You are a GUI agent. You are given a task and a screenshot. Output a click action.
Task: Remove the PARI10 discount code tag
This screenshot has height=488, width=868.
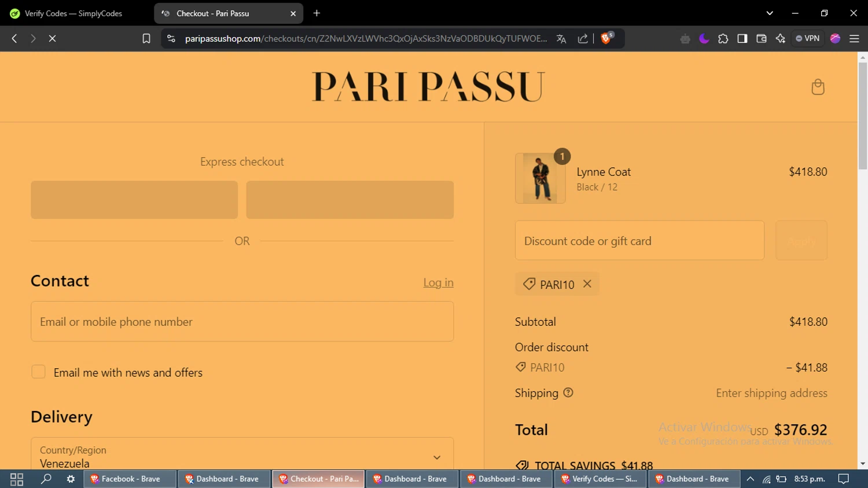click(x=587, y=284)
